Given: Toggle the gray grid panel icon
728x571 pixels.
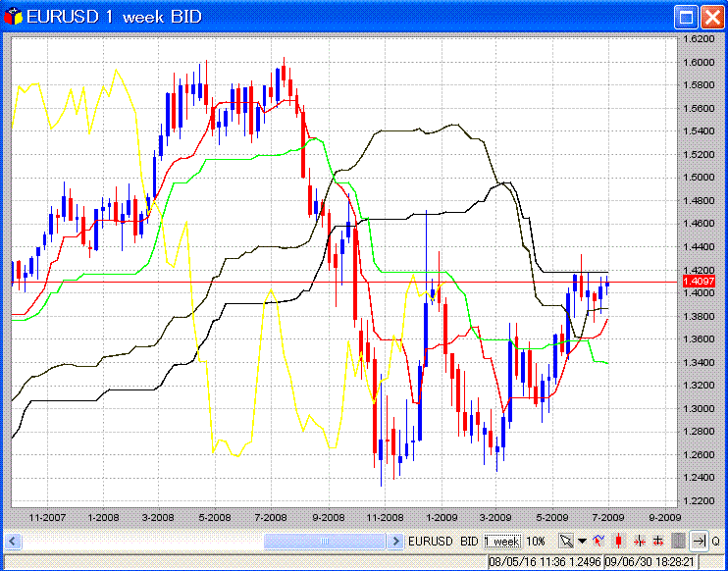Looking at the screenshot, I should tap(678, 541).
